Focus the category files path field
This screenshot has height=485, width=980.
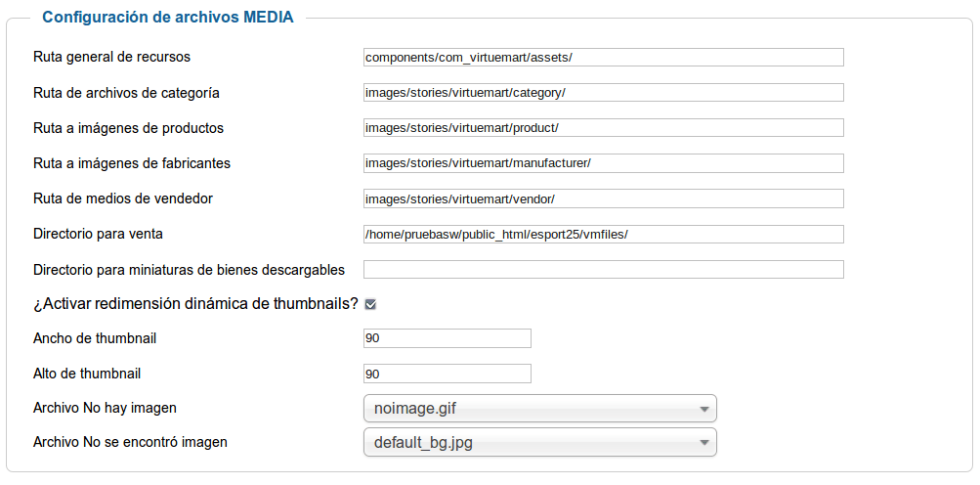click(x=604, y=93)
